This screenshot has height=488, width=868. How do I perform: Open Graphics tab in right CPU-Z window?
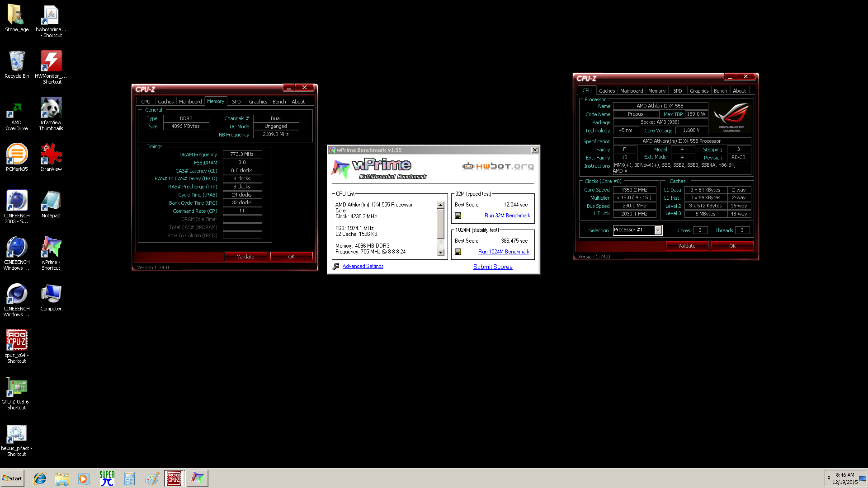pos(699,91)
